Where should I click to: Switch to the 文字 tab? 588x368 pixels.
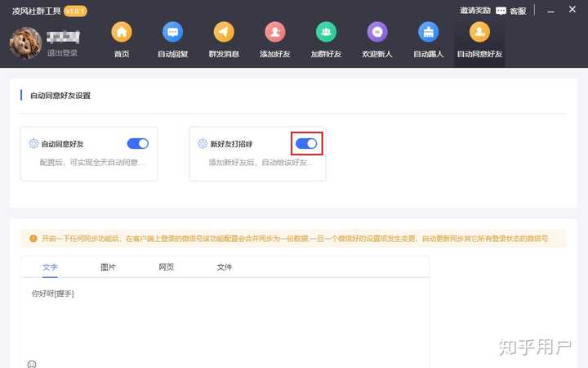(50, 267)
